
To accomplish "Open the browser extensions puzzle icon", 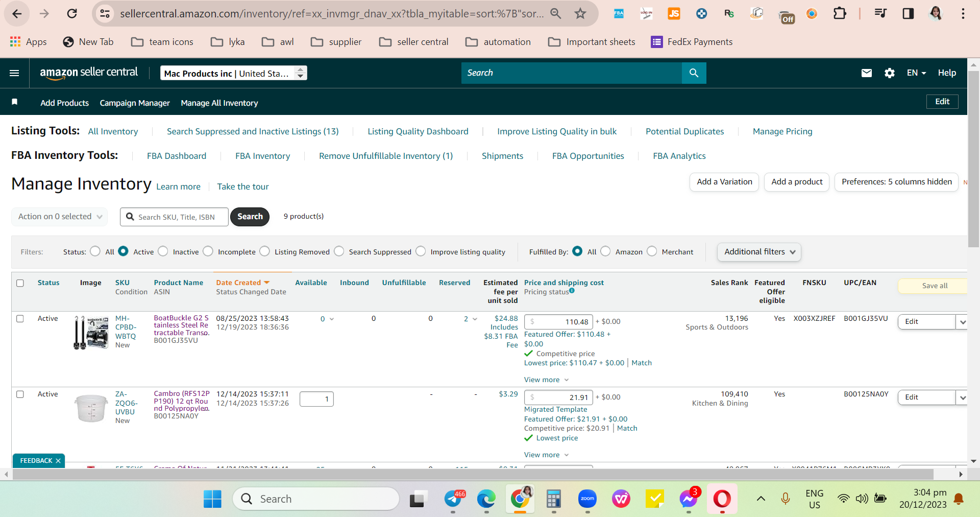I will (840, 14).
